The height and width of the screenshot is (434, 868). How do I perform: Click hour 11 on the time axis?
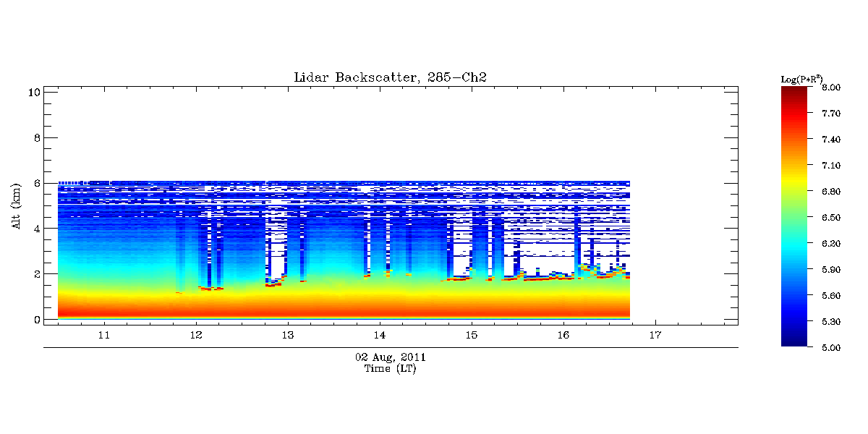[x=104, y=335]
